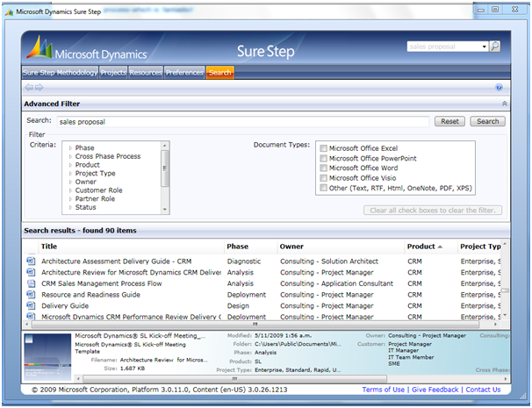
Task: Click the forward navigation arrow icon
Action: [40, 88]
